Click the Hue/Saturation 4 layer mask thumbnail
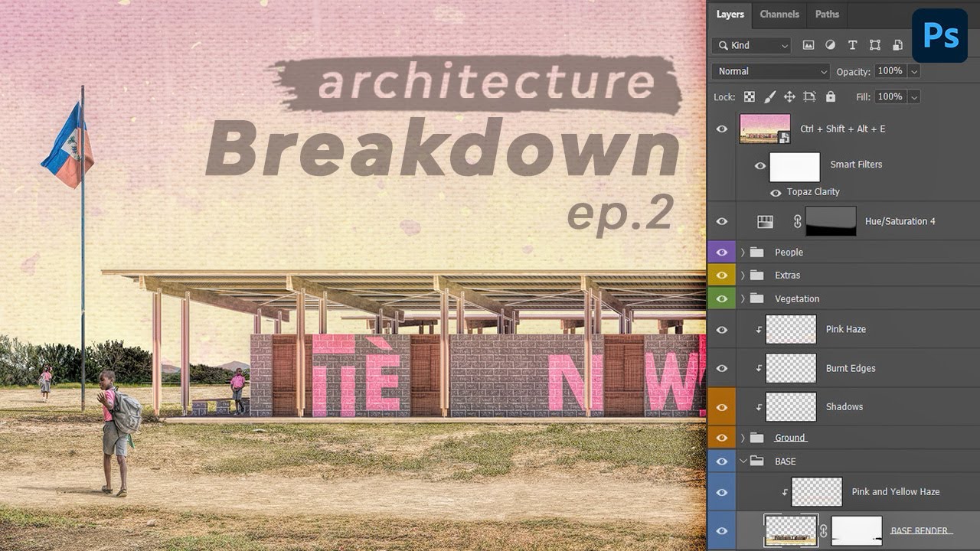 (831, 221)
